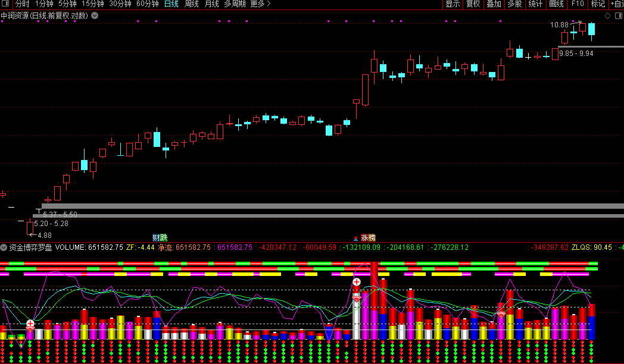The image size is (624, 364).
Task: Click the 净流: 651582.75 value
Action: point(184,247)
